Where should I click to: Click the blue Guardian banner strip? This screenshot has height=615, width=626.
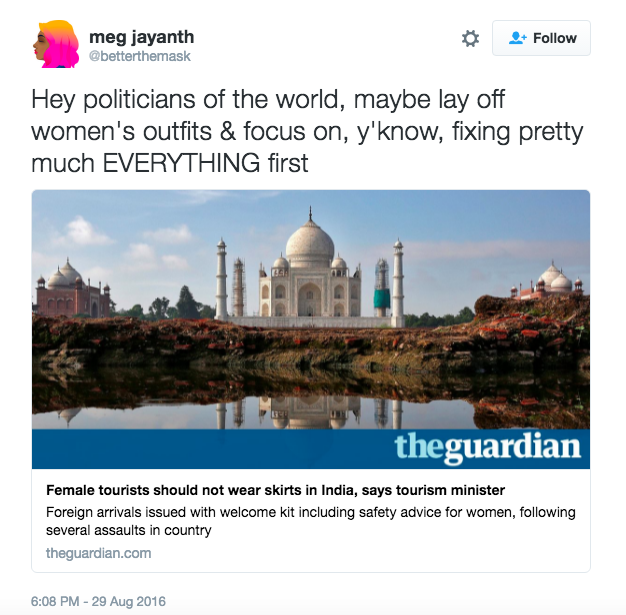(311, 449)
